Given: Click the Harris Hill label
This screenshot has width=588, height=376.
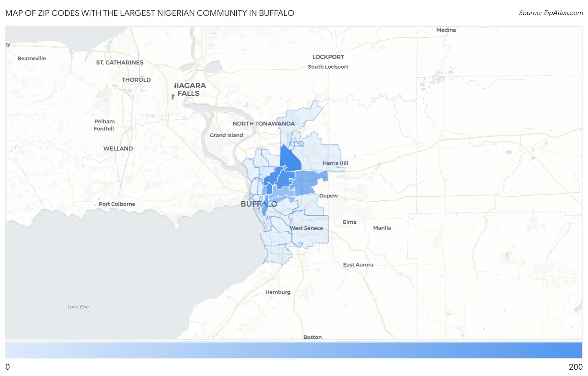Looking at the screenshot, I should point(335,163).
